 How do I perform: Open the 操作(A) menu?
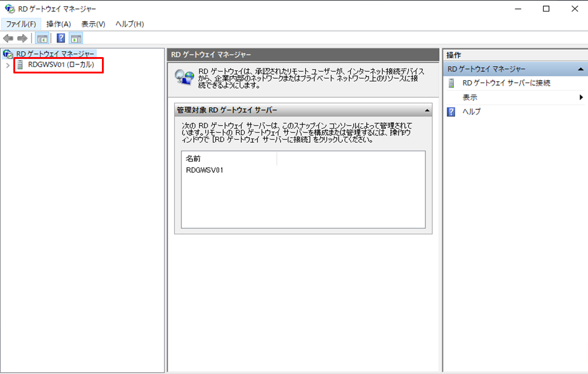coord(59,24)
